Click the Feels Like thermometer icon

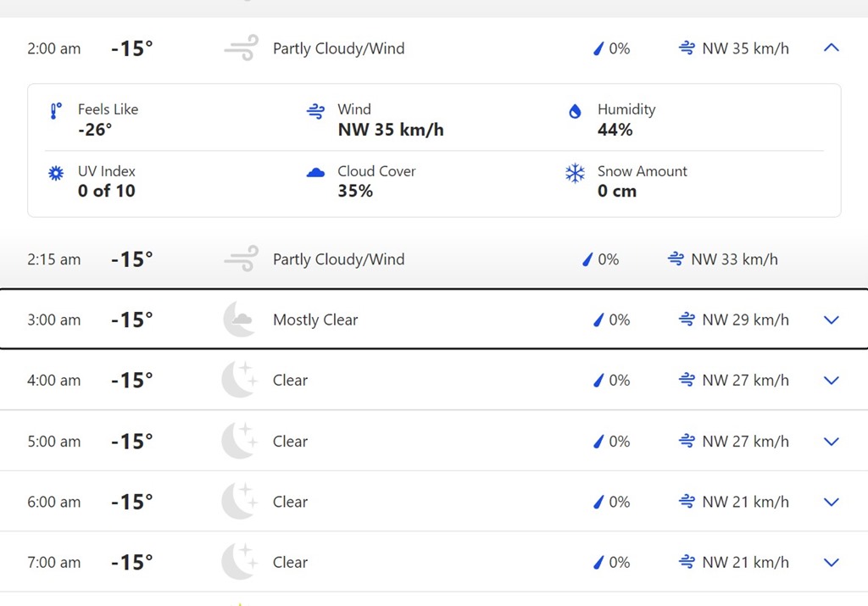[56, 110]
